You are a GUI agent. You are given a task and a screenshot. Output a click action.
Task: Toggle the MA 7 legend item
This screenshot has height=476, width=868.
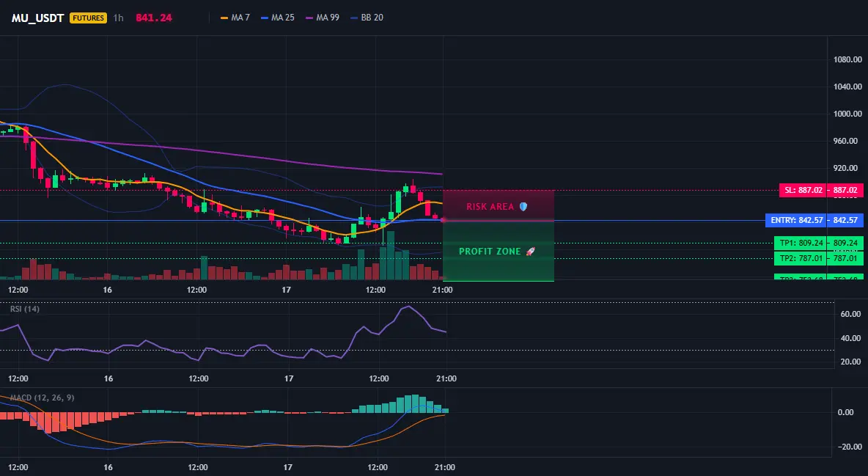tap(235, 18)
